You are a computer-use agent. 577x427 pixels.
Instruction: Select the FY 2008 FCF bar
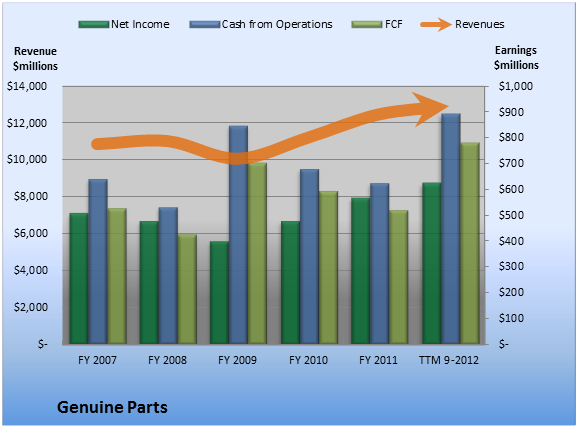coord(187,289)
